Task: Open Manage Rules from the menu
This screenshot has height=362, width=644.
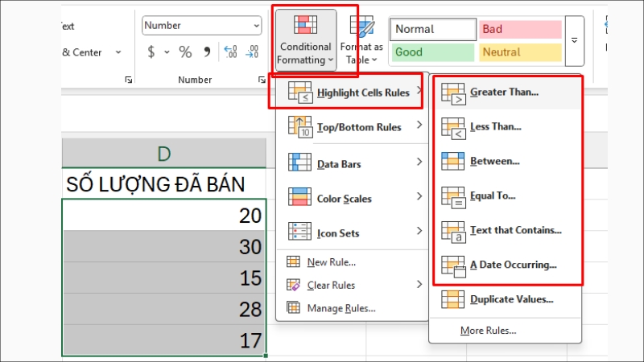Action: [341, 308]
